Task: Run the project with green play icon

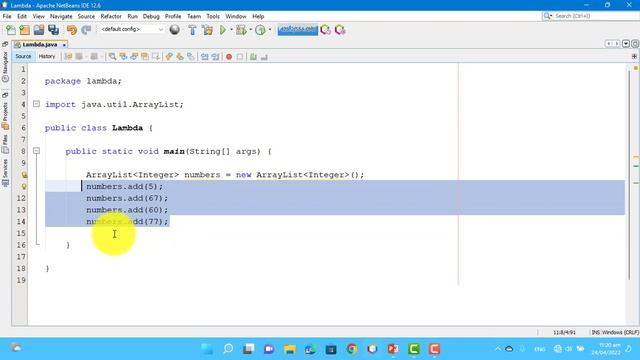Action: click(x=223, y=30)
